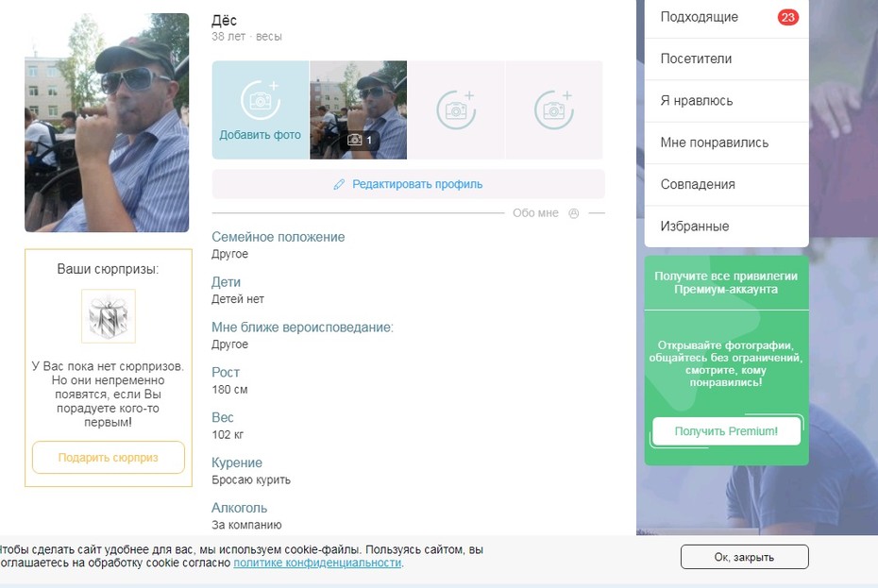Open политике конфиденциальности link
The height and width of the screenshot is (588, 878).
click(317, 563)
